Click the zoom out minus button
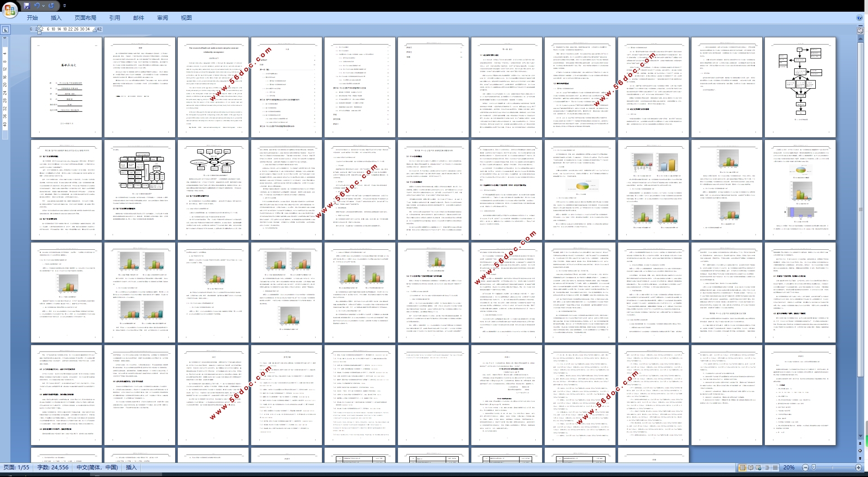Image resolution: width=868 pixels, height=477 pixels. 805,468
